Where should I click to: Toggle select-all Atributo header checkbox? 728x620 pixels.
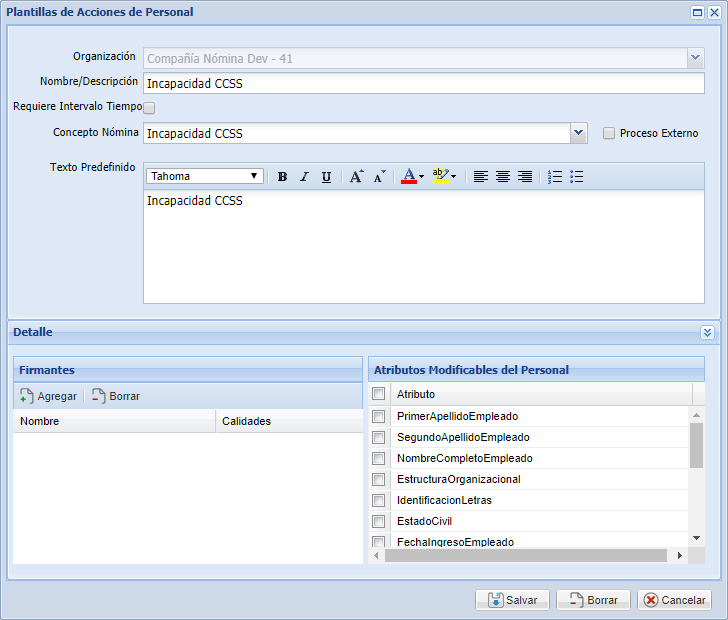(378, 394)
